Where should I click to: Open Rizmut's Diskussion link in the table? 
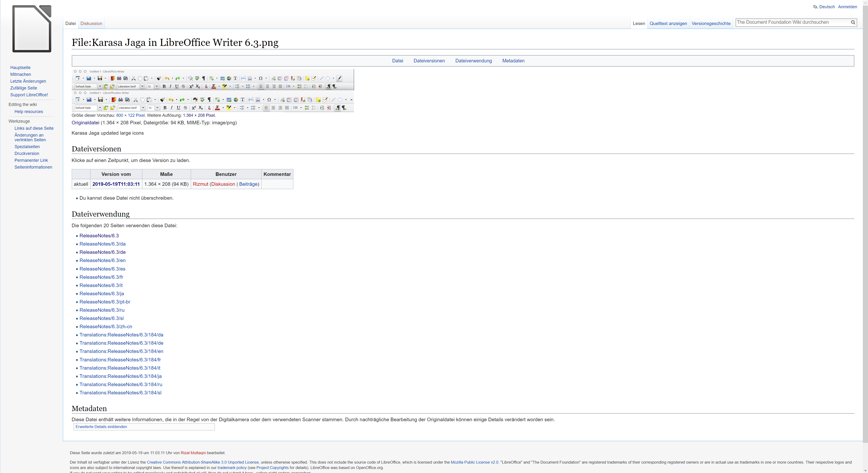tap(223, 184)
